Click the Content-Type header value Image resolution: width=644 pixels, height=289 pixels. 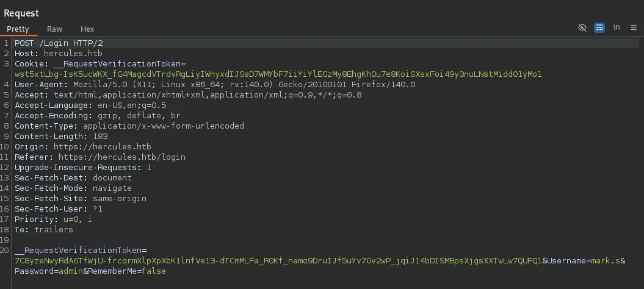click(x=163, y=126)
